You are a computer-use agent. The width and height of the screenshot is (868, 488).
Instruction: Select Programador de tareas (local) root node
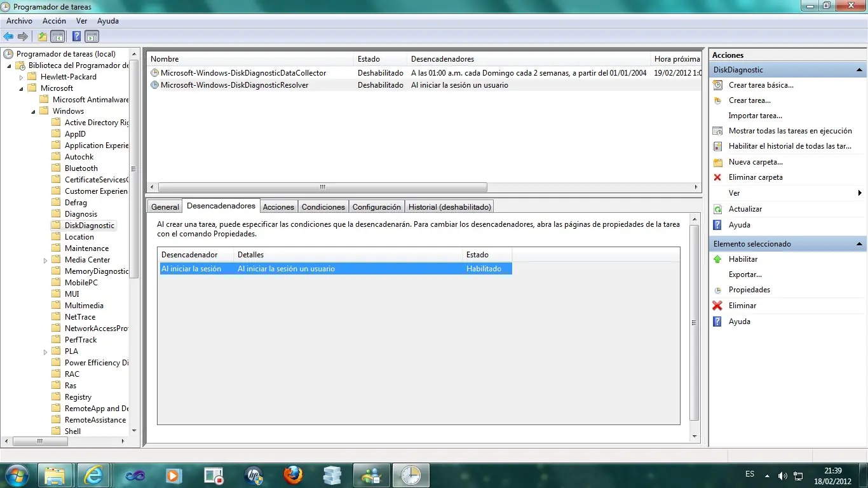(66, 54)
